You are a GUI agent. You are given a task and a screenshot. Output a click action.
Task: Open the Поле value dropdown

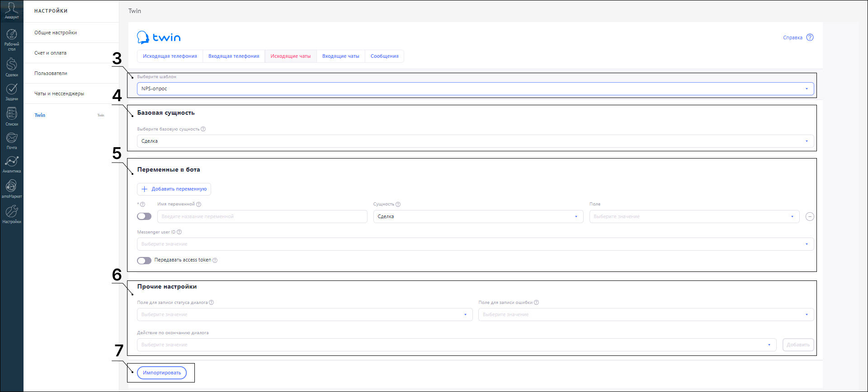[694, 217]
